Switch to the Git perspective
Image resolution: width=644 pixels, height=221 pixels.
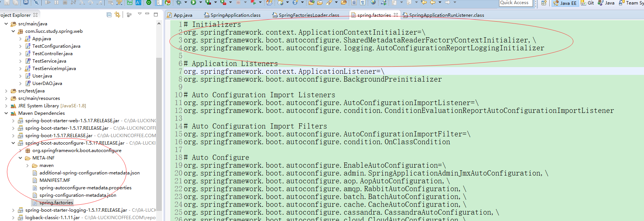click(587, 3)
